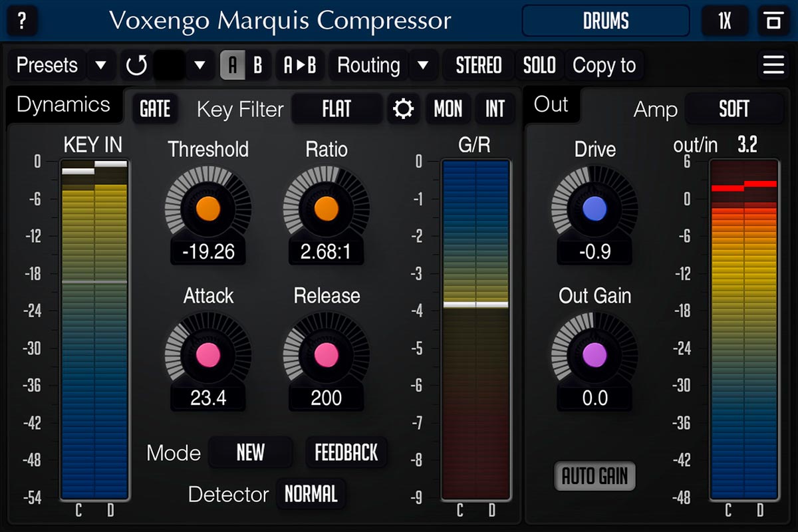The height and width of the screenshot is (532, 798).
Task: Open the NEW mode selector
Action: click(x=251, y=453)
